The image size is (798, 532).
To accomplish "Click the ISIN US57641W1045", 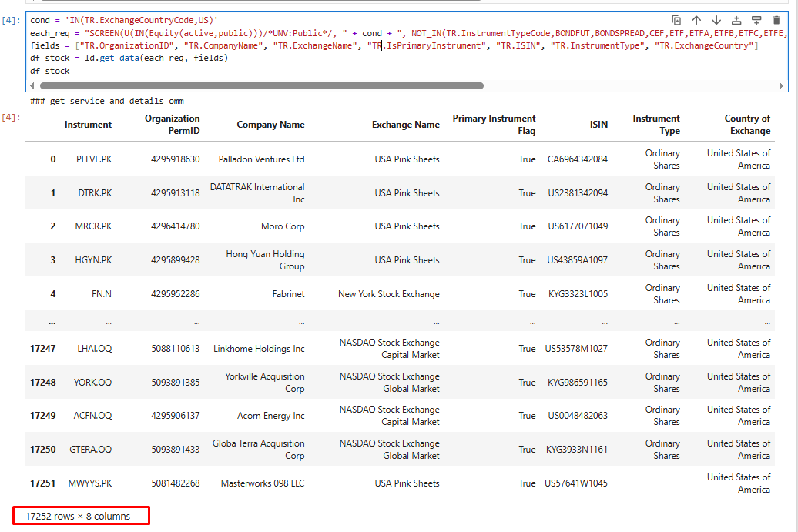I will (x=575, y=483).
